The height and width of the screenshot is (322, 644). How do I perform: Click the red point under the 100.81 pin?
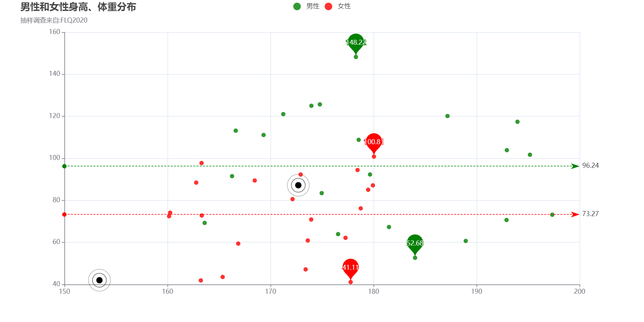374,157
